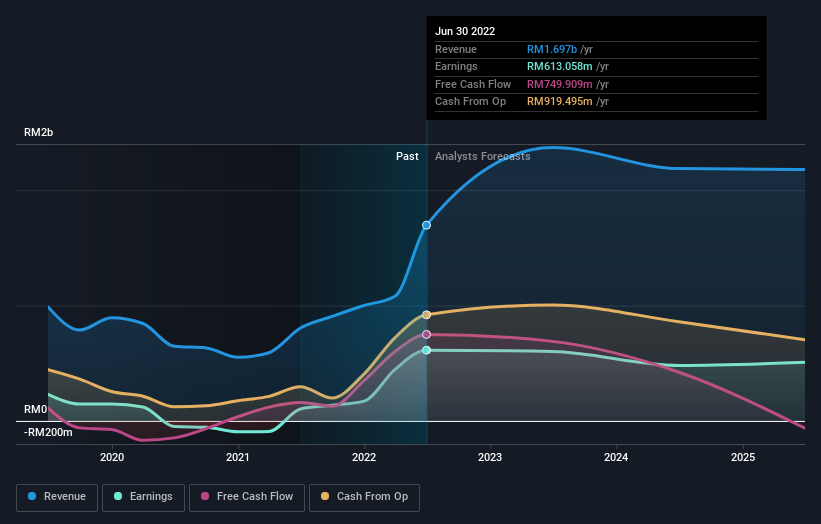Click the Past label on chart
This screenshot has width=821, height=524.
tap(407, 157)
